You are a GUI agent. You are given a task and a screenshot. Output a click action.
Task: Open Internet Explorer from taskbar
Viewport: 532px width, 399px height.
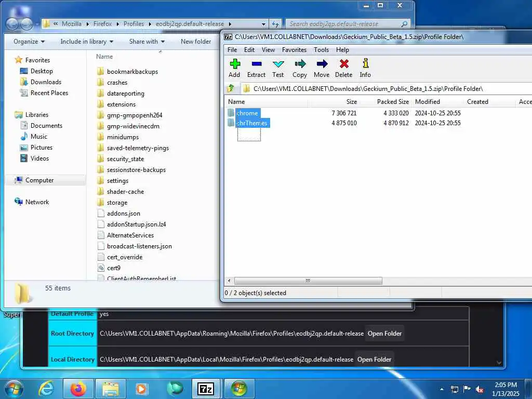click(x=46, y=389)
